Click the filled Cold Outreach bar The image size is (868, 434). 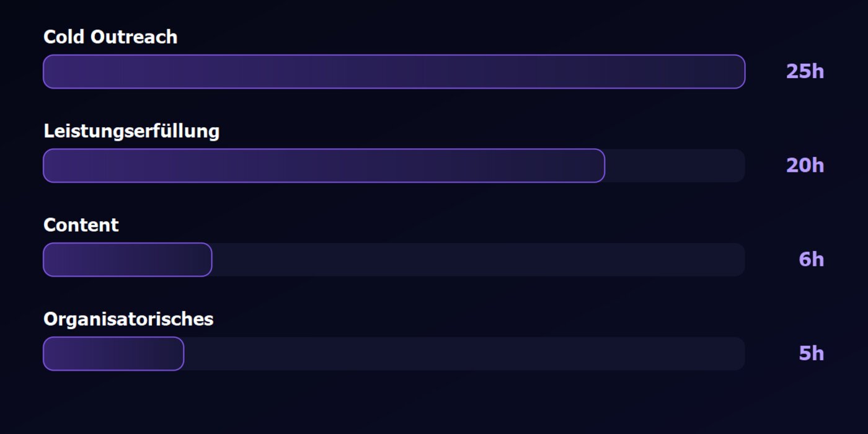click(x=394, y=71)
